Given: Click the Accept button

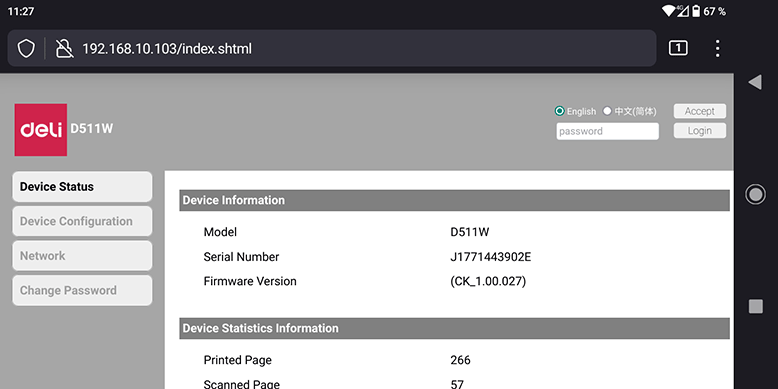Looking at the screenshot, I should 700,111.
